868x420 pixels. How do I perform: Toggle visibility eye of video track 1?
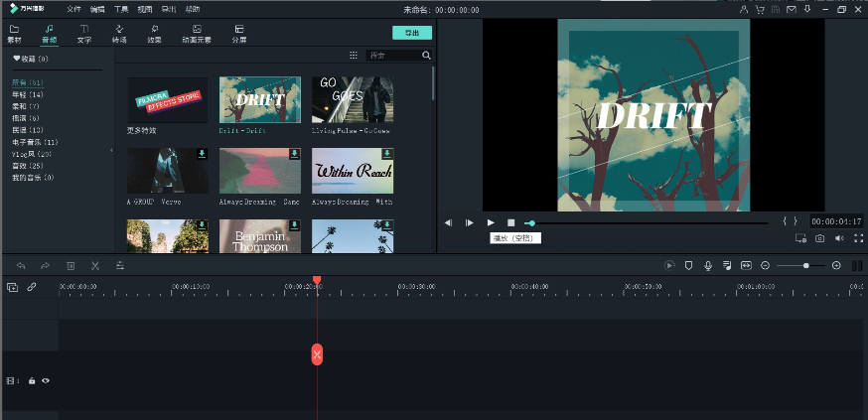46,380
